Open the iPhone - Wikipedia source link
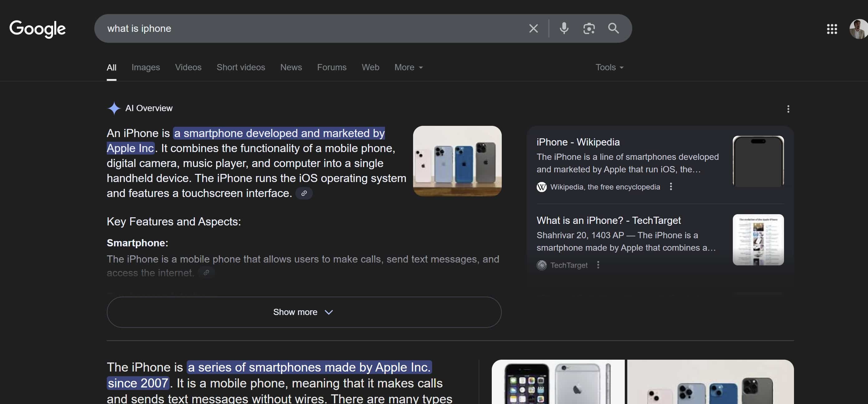The height and width of the screenshot is (404, 868). pos(578,142)
